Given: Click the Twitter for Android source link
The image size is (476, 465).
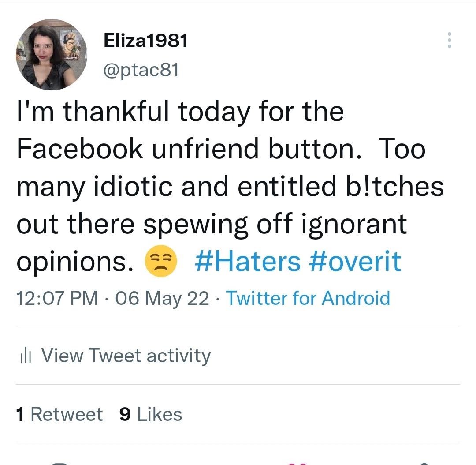Looking at the screenshot, I should click(308, 298).
